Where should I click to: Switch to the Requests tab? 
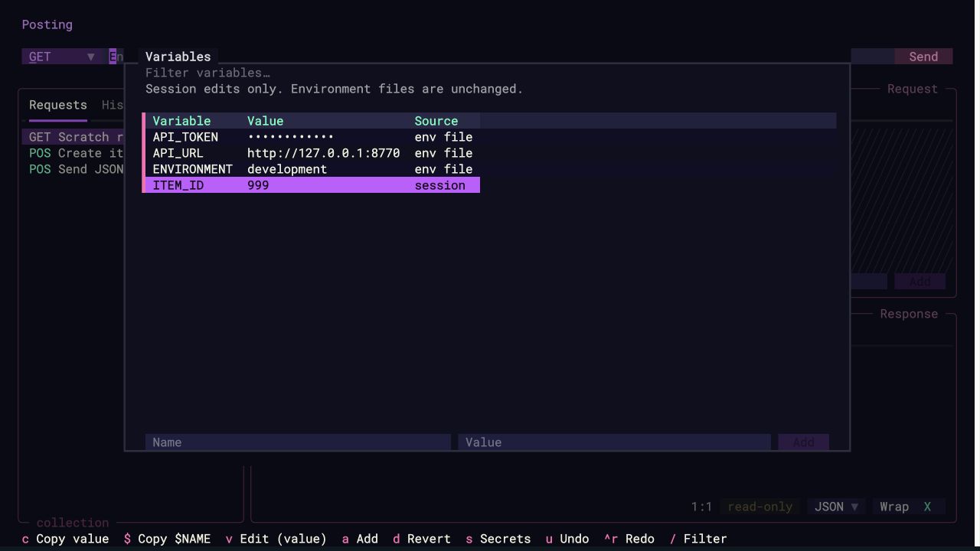coord(58,105)
